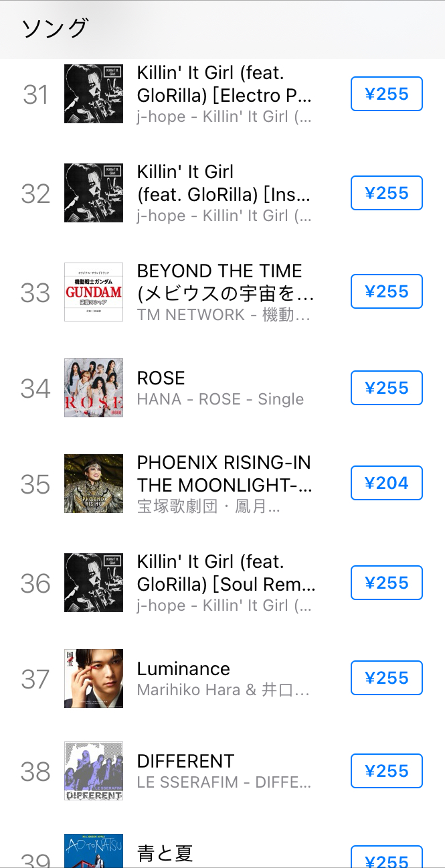
Task: Tap the HANA ROSE album cover
Action: [x=94, y=388]
